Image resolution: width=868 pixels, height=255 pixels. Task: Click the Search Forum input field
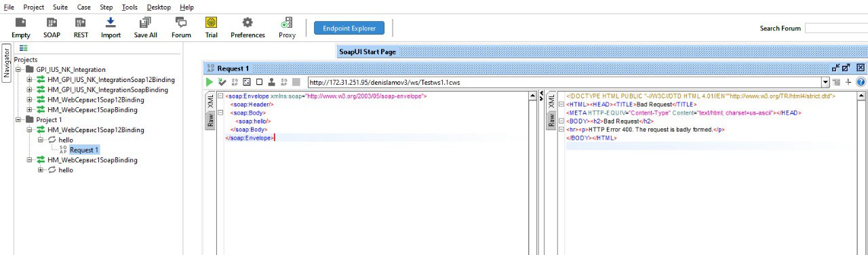coord(836,28)
